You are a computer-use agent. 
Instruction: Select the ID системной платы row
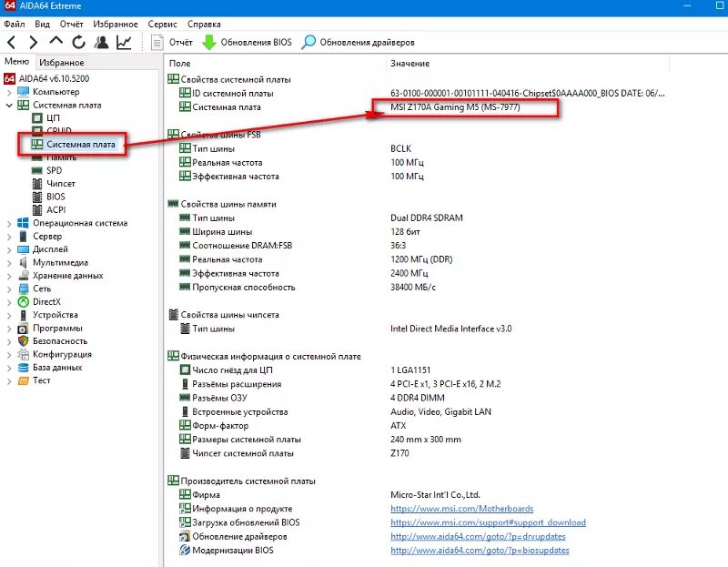416,94
